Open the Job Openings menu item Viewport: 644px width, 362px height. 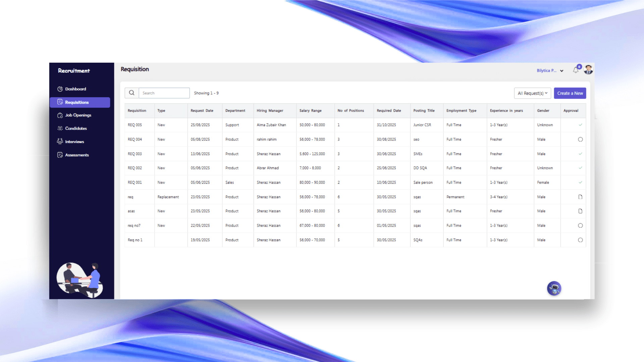tap(78, 115)
